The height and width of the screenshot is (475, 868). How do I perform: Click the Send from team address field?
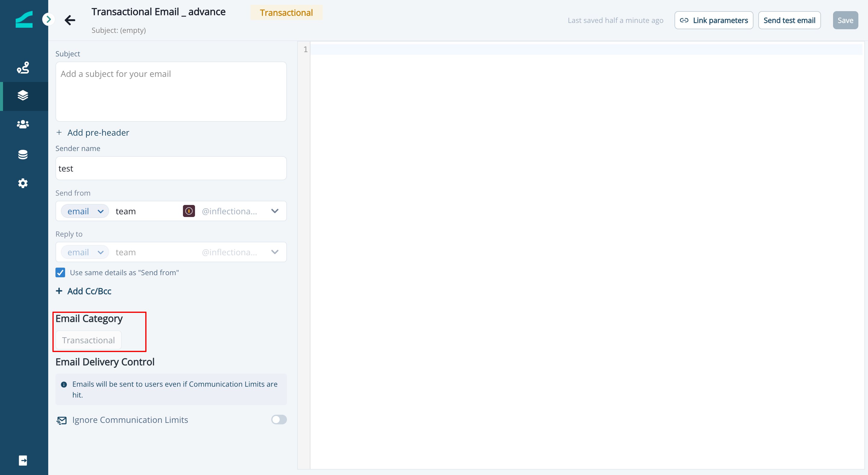[x=146, y=211]
